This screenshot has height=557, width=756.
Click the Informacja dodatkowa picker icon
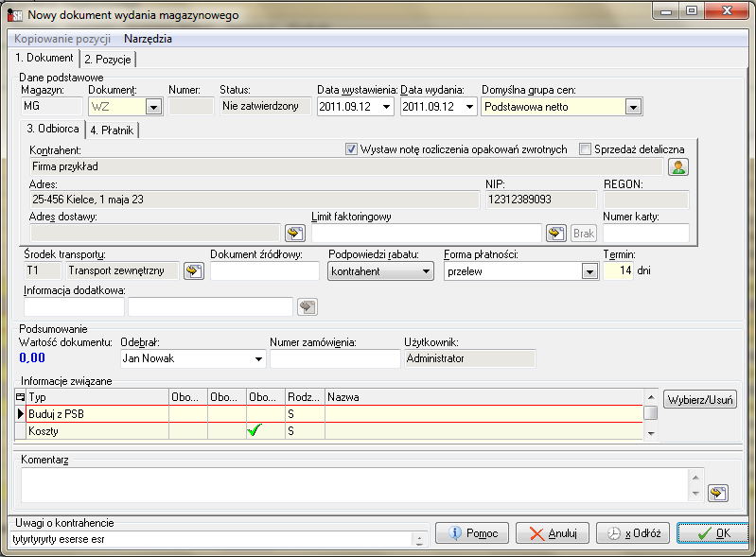(x=308, y=307)
